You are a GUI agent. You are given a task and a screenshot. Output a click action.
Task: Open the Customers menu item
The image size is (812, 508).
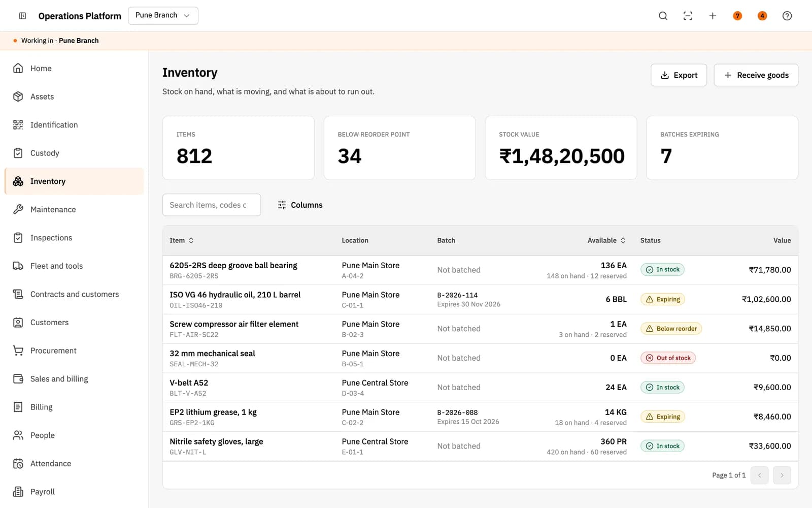pos(74,322)
